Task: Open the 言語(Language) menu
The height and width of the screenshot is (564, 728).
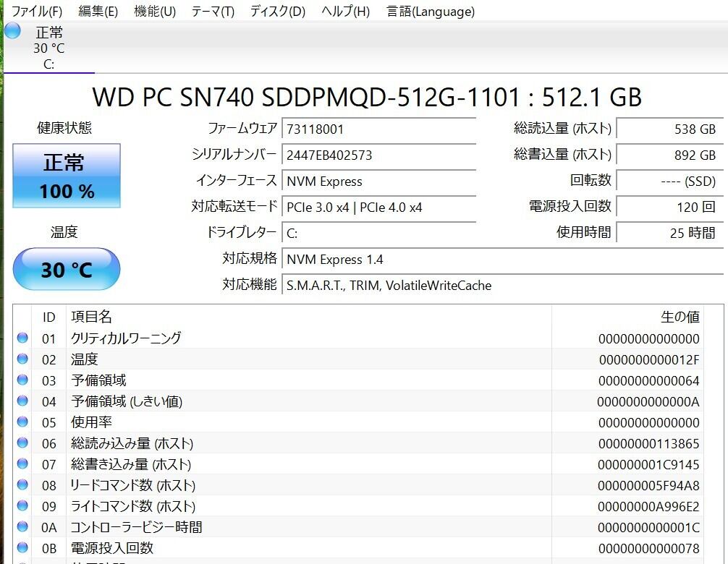Action: pos(431,12)
